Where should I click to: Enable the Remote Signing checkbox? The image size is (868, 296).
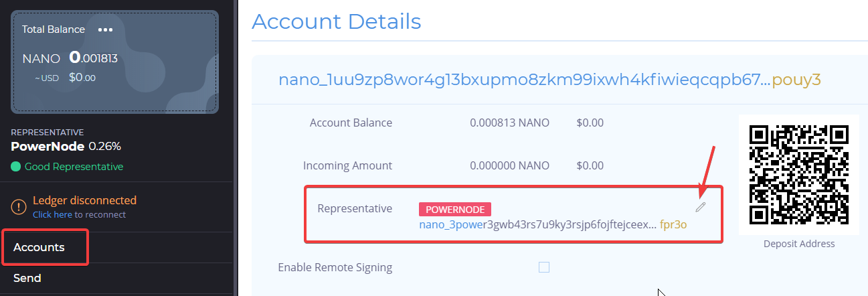(544, 267)
